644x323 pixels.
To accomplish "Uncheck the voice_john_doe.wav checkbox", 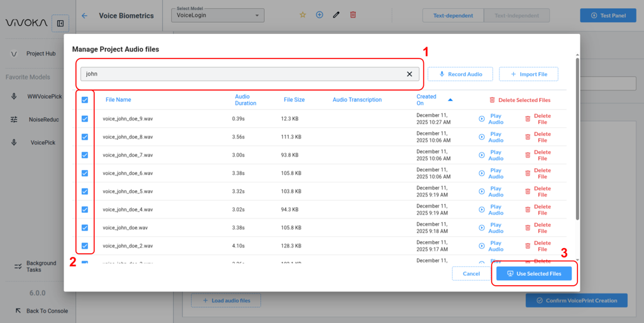I will [85, 228].
